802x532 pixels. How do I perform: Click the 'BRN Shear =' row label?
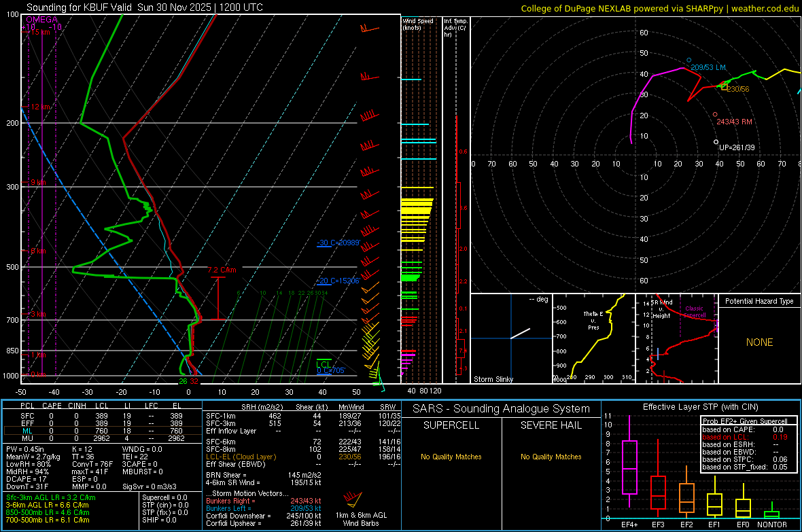click(226, 475)
